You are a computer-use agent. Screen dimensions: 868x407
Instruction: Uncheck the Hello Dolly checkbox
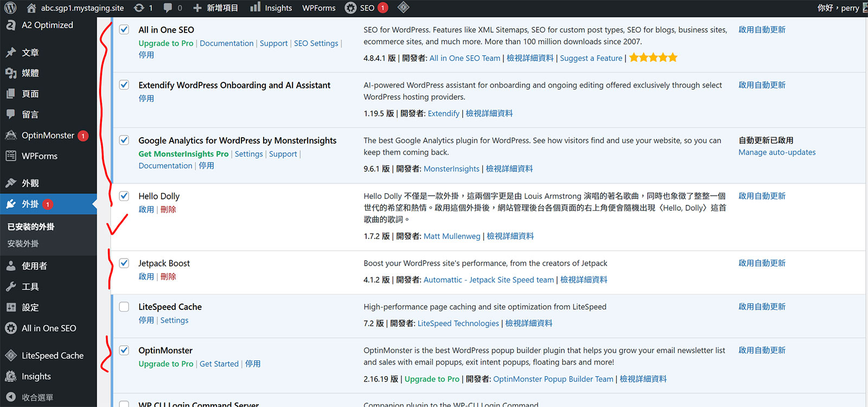124,196
